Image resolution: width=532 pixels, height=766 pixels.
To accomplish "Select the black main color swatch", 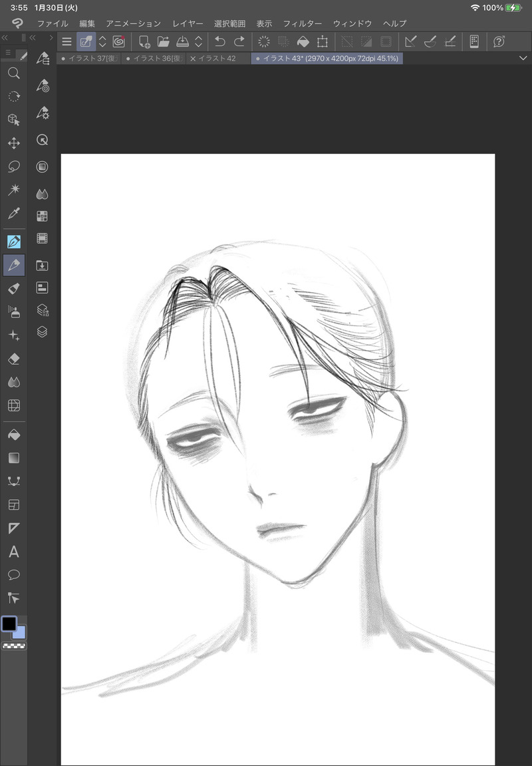I will pos(9,624).
